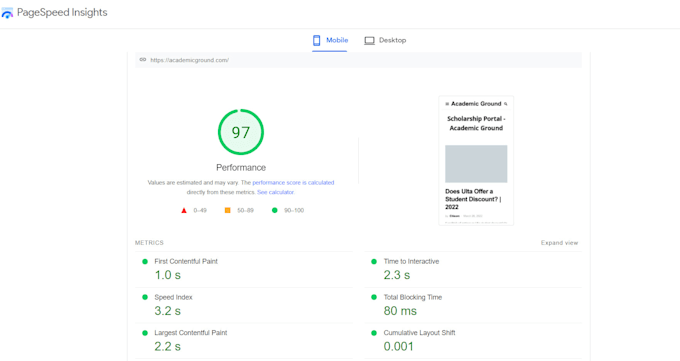This screenshot has height=361, width=680.
Task: Click the Speed Index metric label
Action: tap(173, 297)
